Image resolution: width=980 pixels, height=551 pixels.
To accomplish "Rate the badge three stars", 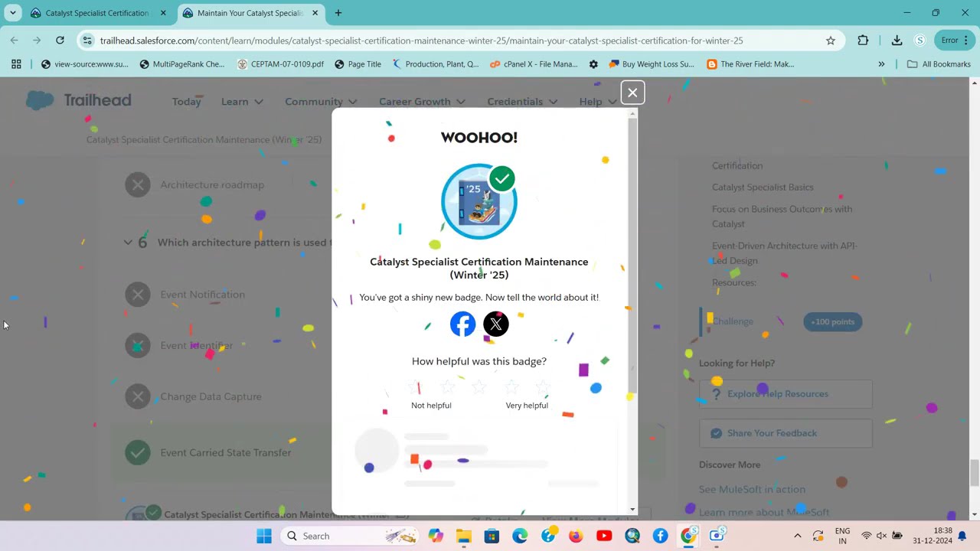I will tap(479, 387).
